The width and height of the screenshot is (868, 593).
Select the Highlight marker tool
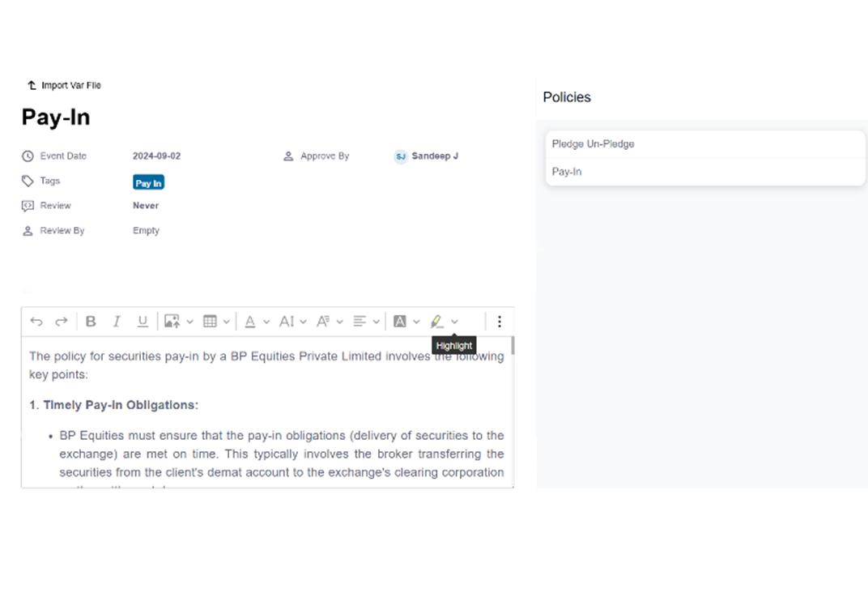[437, 322]
